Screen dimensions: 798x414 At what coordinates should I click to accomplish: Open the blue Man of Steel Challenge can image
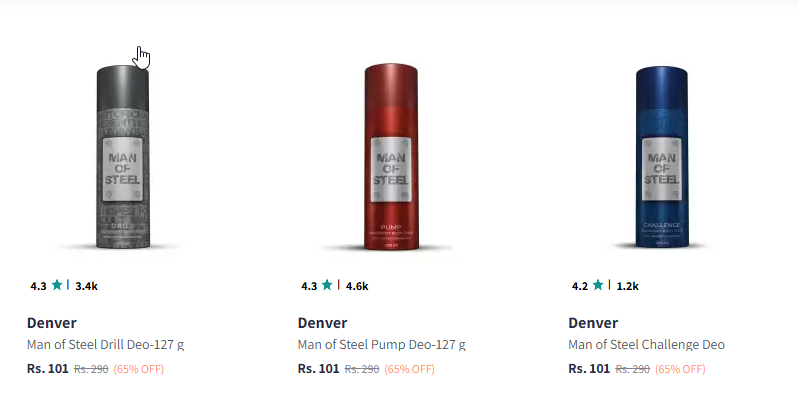coord(662,157)
